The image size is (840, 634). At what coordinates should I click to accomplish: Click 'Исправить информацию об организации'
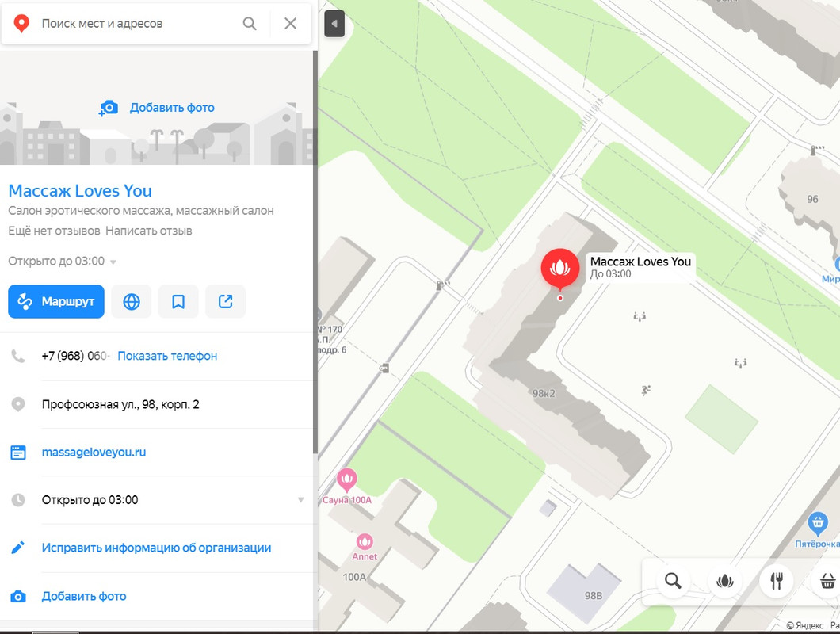pos(156,548)
